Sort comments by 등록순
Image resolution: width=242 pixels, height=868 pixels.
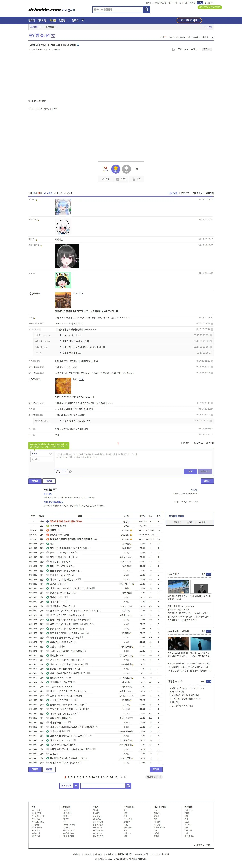tap(48, 193)
